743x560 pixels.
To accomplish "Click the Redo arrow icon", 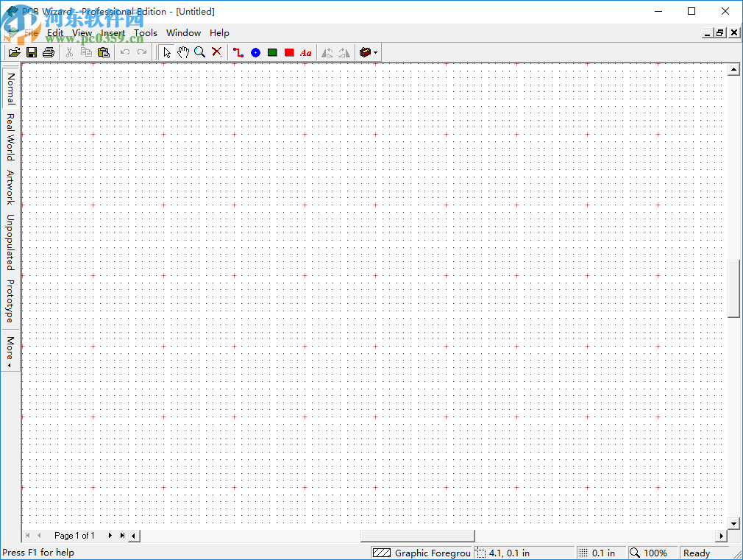I will (142, 52).
